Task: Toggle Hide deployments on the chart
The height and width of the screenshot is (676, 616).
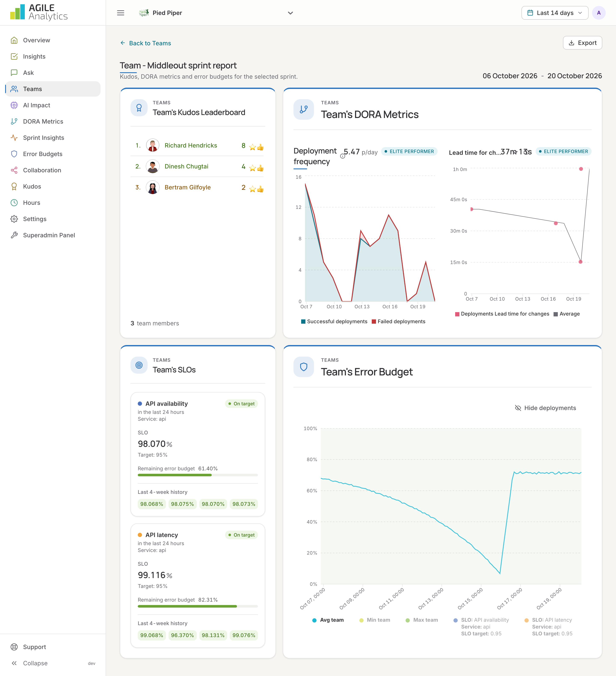Action: [x=545, y=408]
